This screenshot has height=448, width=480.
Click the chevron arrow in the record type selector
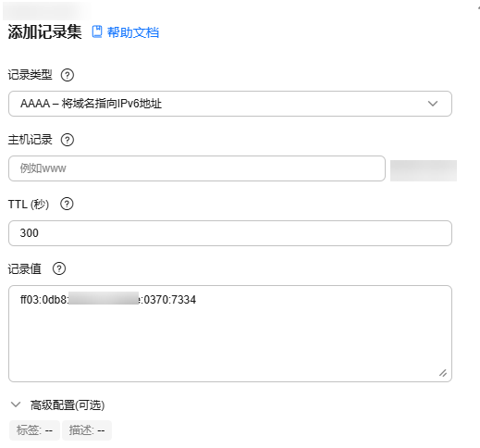pos(433,104)
